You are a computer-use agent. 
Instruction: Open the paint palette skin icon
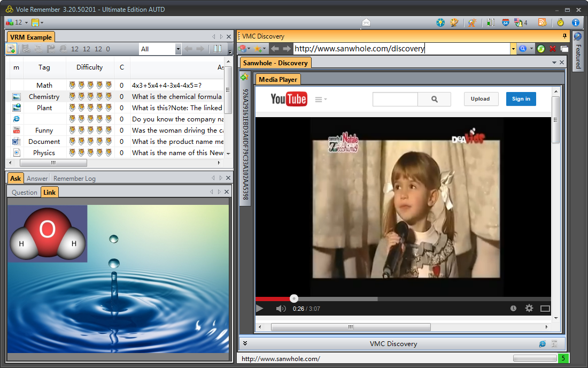click(x=454, y=22)
